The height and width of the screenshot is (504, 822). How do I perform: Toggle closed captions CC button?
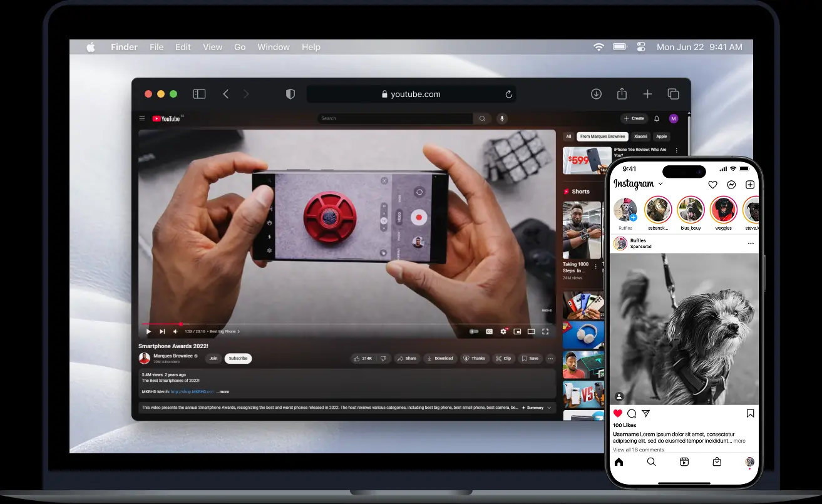[490, 331]
